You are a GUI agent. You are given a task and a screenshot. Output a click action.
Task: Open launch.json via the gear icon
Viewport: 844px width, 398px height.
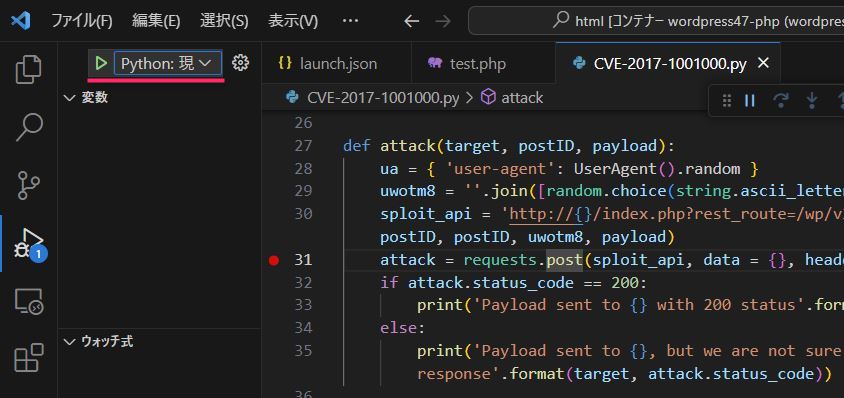[x=240, y=64]
